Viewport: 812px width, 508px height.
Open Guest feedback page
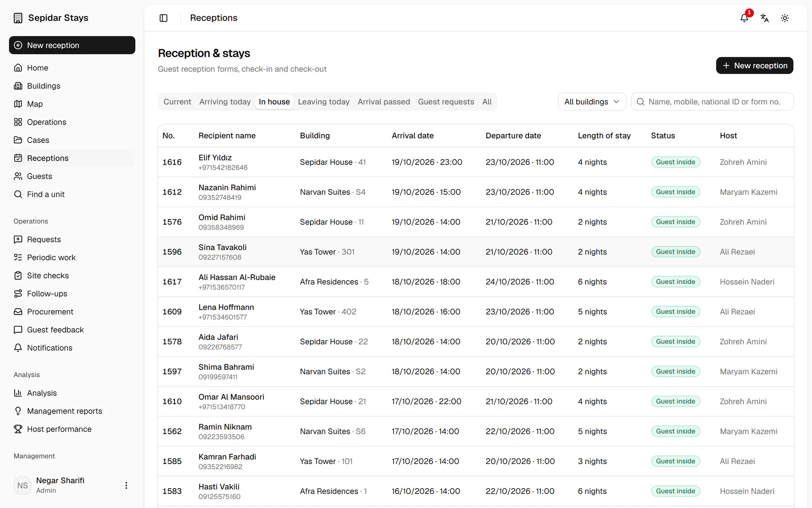pyautogui.click(x=72, y=329)
